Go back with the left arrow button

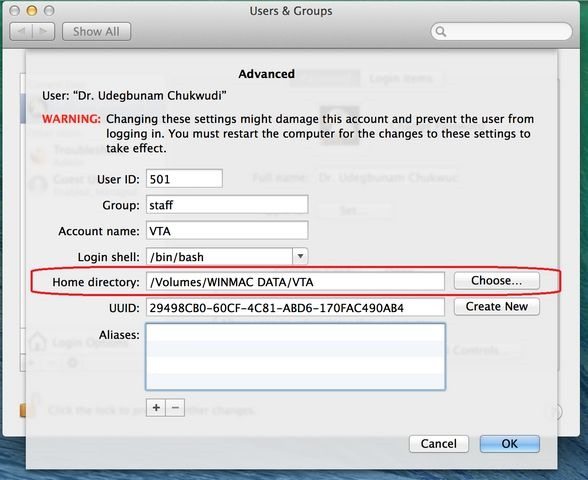pos(21,32)
